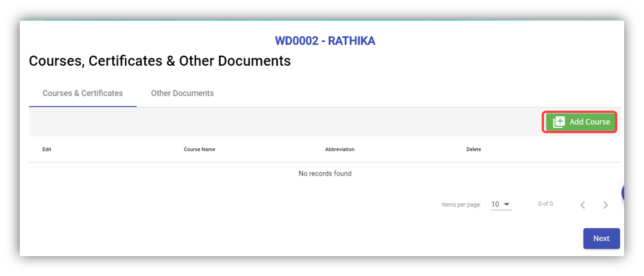Viewport: 644px width, 276px height.
Task: Click the Courses, Certificates & Other Documents heading
Action: tap(160, 61)
